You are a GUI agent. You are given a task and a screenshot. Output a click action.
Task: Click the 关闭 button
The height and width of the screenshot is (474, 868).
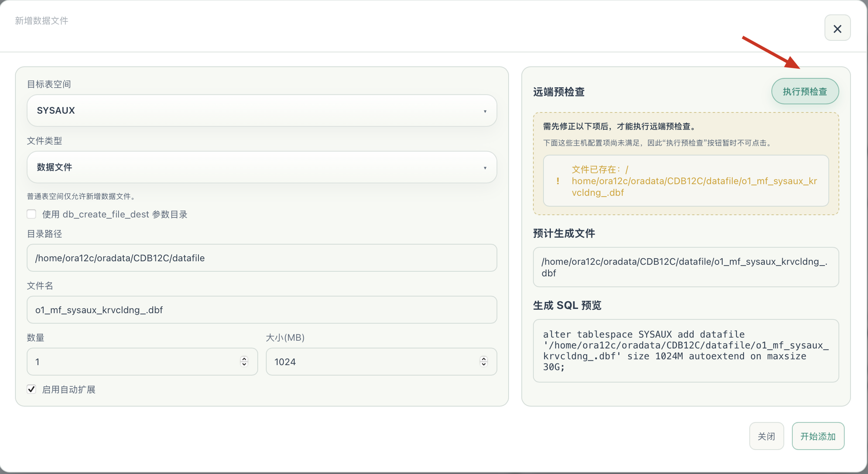[x=767, y=436]
